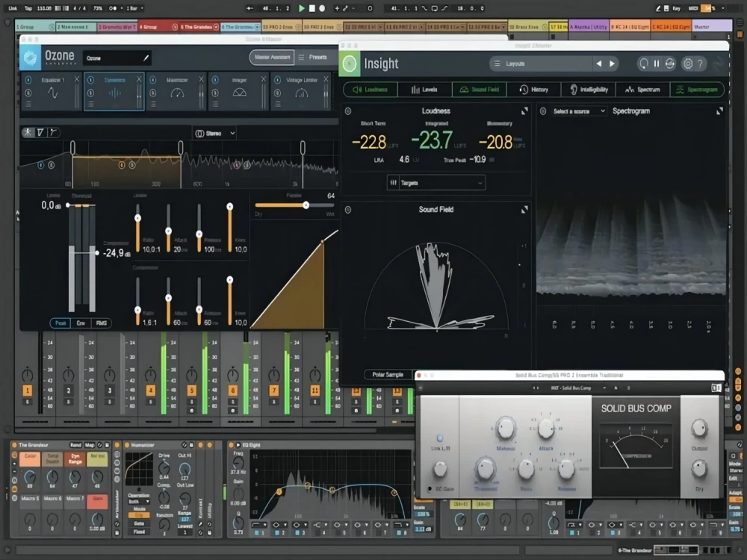
Task: Expand the Sound Field panel to full view
Action: pos(524,210)
